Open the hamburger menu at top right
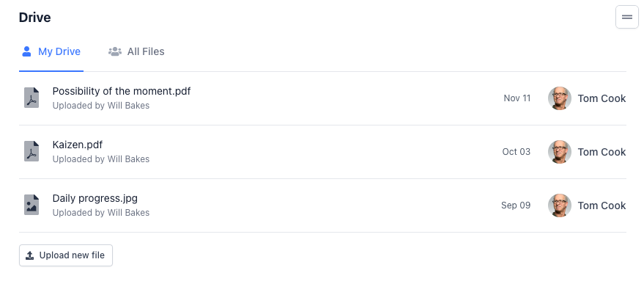Image resolution: width=644 pixels, height=284 pixels. (626, 18)
